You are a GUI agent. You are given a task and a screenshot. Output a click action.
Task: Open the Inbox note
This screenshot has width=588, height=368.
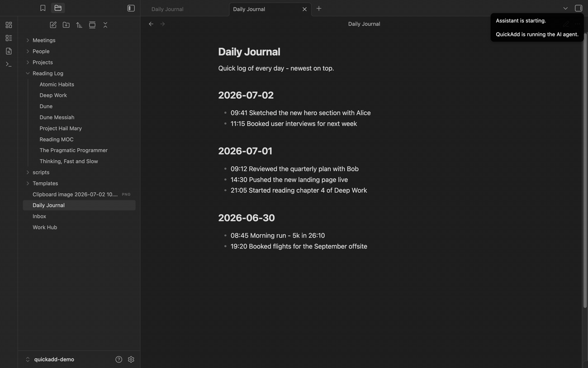coord(79,216)
